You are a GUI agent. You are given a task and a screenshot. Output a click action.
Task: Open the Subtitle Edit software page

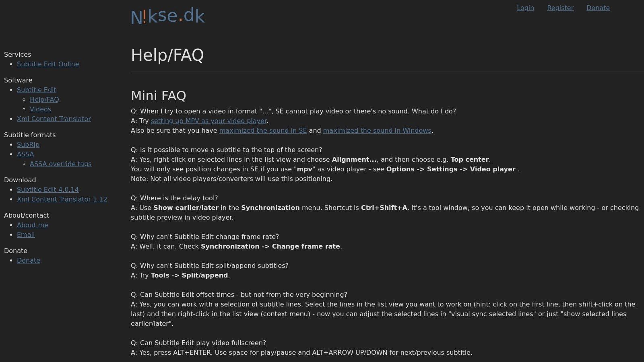pyautogui.click(x=36, y=90)
